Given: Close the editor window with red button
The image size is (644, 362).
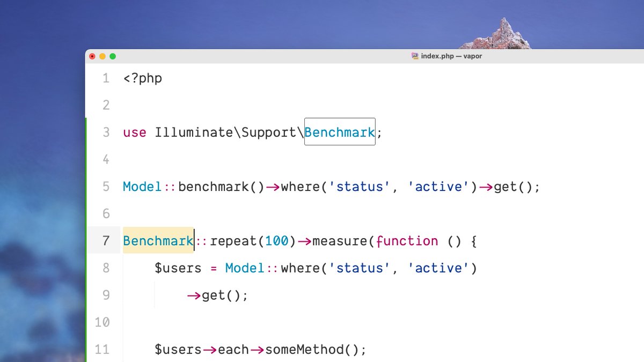Looking at the screenshot, I should (x=92, y=56).
